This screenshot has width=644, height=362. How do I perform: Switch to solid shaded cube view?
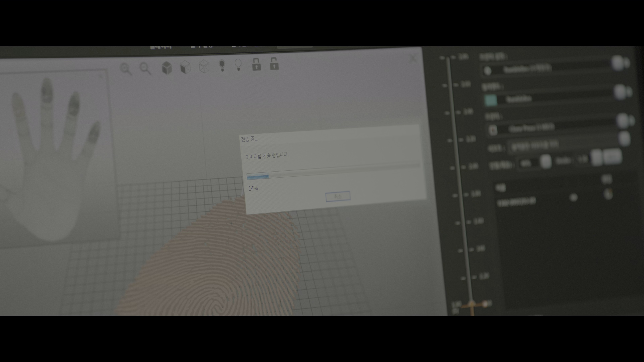coord(167,67)
